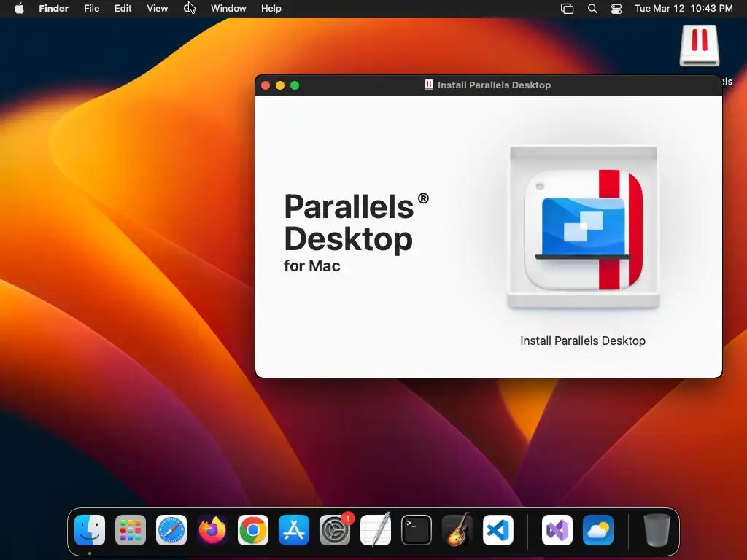Open the Install Parallels Desktop installer icon

583,227
